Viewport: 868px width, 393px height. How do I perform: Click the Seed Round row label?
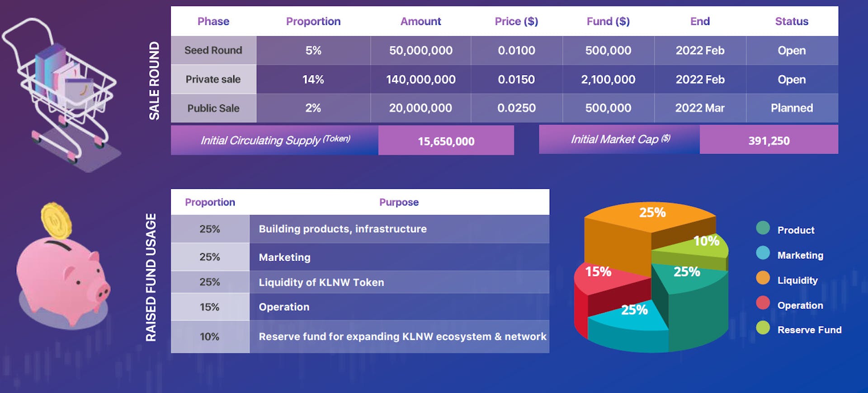pyautogui.click(x=213, y=50)
